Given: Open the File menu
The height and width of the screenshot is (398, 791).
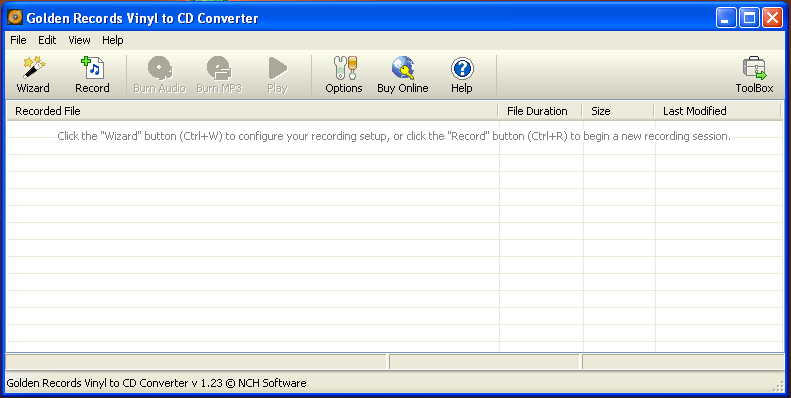Looking at the screenshot, I should tap(18, 40).
